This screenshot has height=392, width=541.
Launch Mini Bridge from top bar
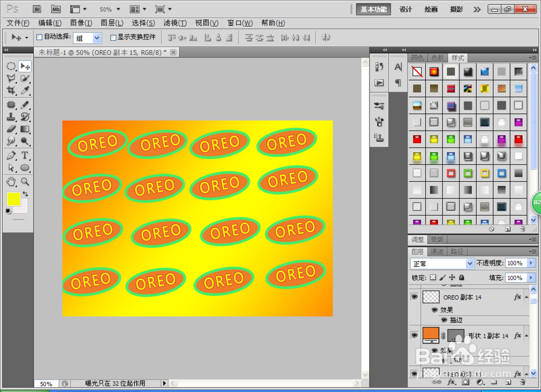(56, 9)
